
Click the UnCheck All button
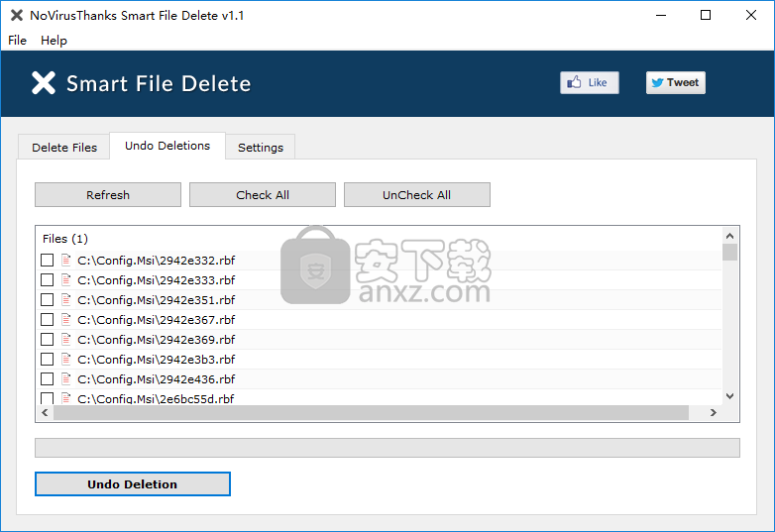tap(416, 194)
